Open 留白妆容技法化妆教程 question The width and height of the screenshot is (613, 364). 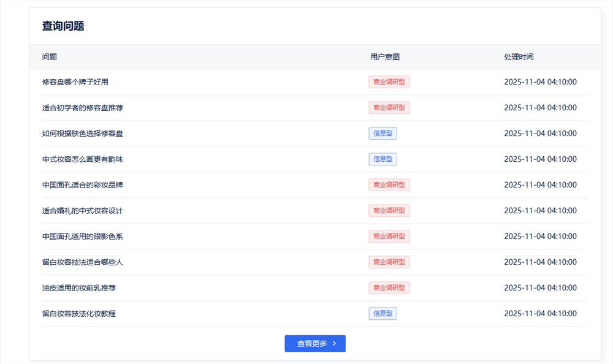(x=79, y=314)
